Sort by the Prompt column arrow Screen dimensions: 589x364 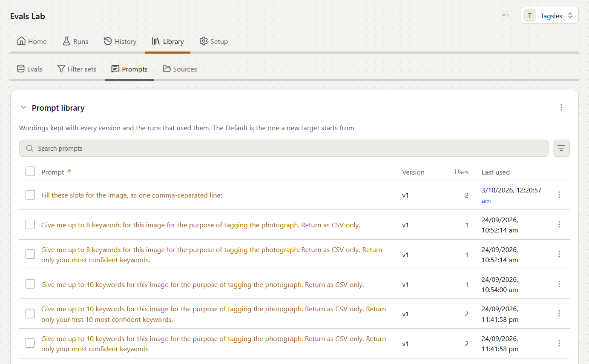[x=69, y=172]
